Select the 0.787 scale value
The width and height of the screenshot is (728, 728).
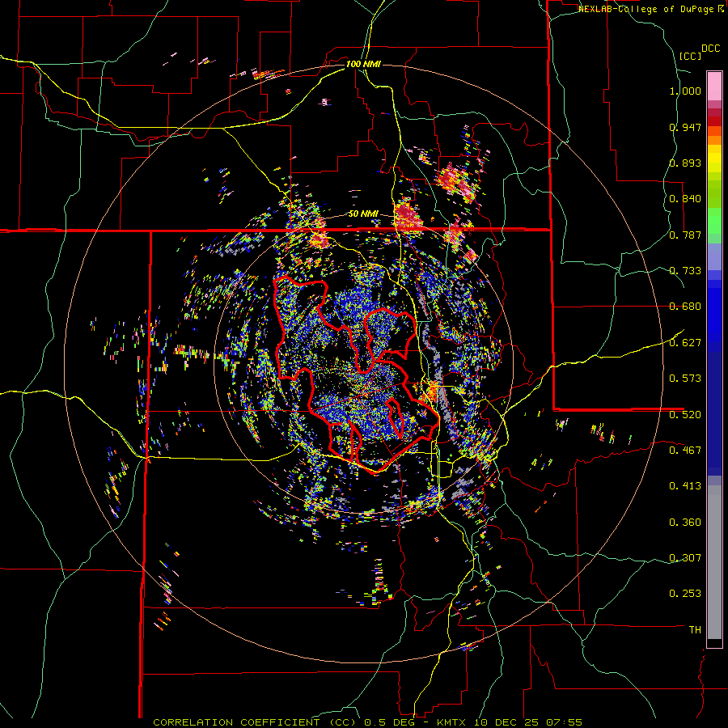(685, 235)
